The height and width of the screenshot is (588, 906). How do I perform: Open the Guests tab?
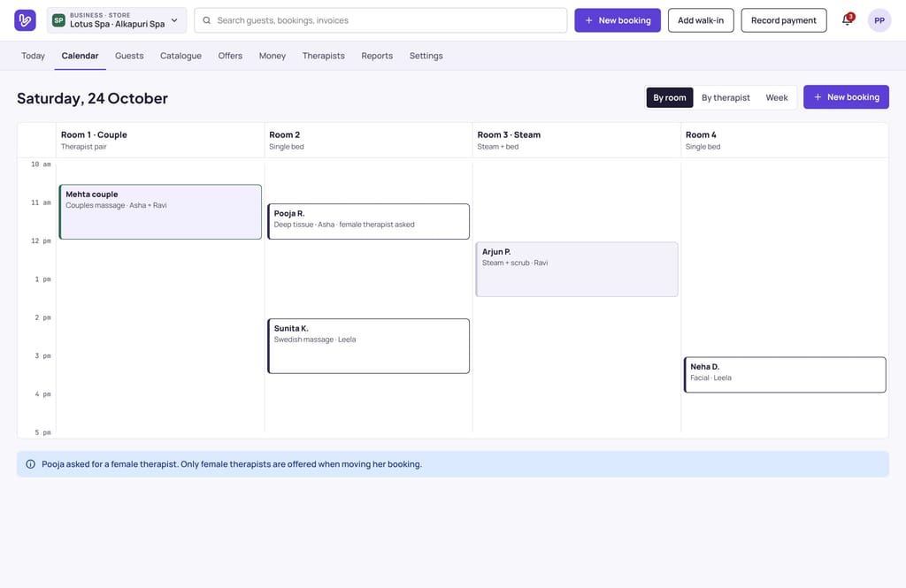(129, 56)
